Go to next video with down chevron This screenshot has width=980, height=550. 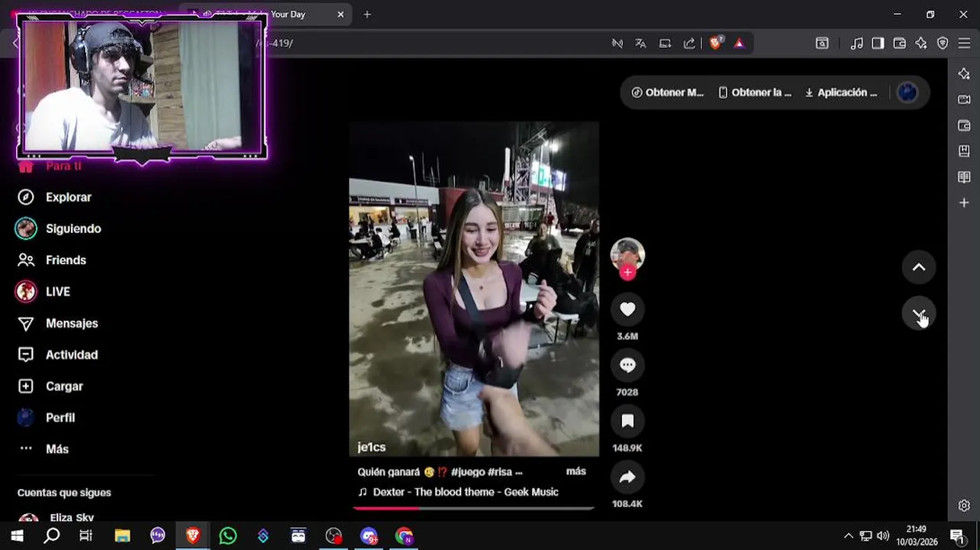919,314
